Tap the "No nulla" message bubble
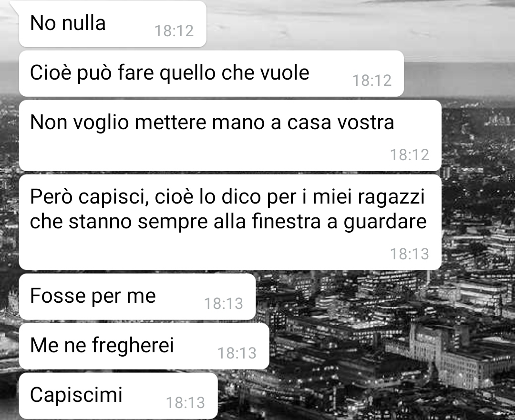Image resolution: width=515 pixels, height=420 pixels. 113,24
